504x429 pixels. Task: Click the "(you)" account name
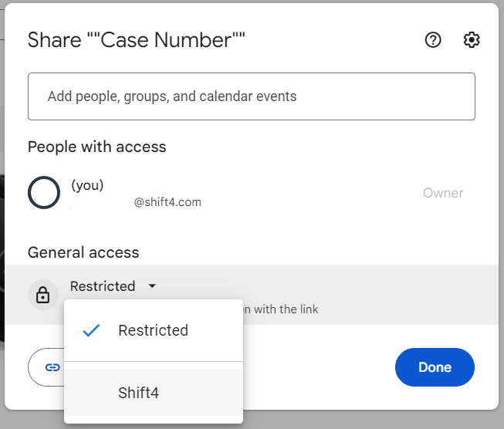[87, 185]
